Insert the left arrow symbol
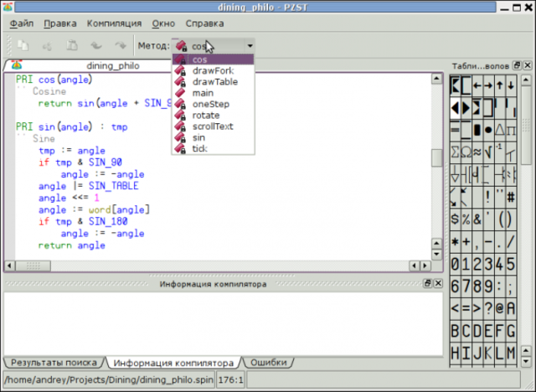The width and height of the screenshot is (536, 392). coord(477,85)
